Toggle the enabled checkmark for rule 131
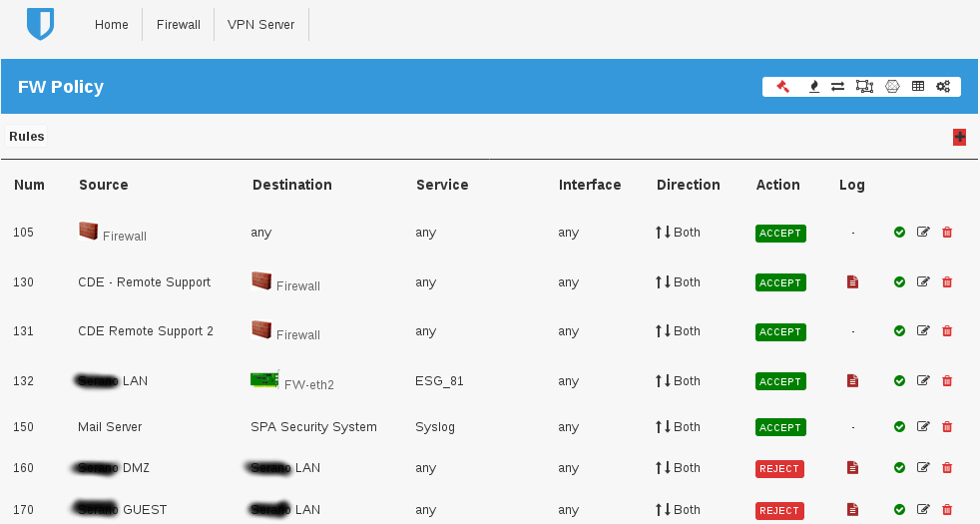The width and height of the screenshot is (980, 524). point(899,331)
